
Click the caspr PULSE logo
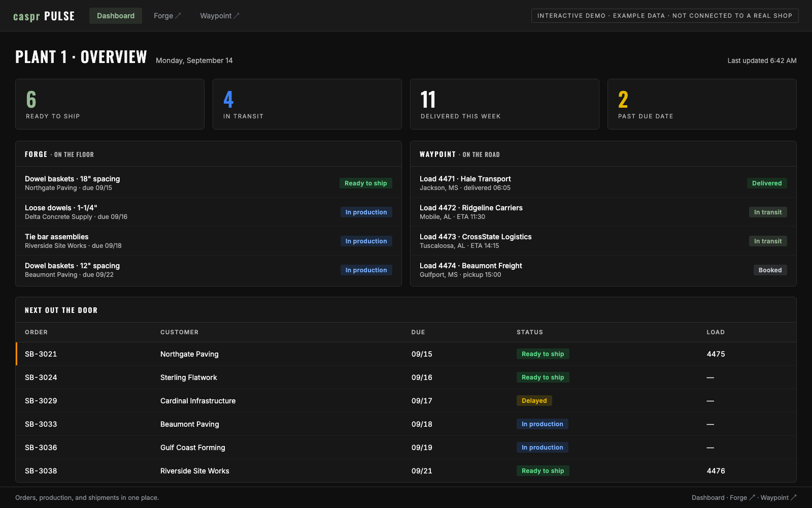coord(44,16)
